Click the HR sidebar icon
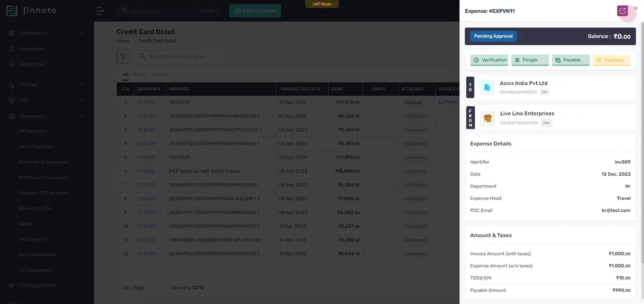 click(12, 100)
